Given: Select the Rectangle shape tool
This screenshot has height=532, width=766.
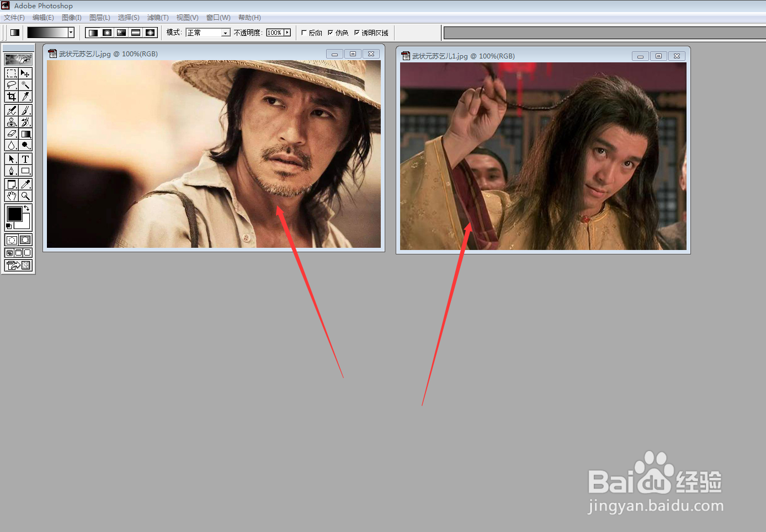Looking at the screenshot, I should [25, 171].
